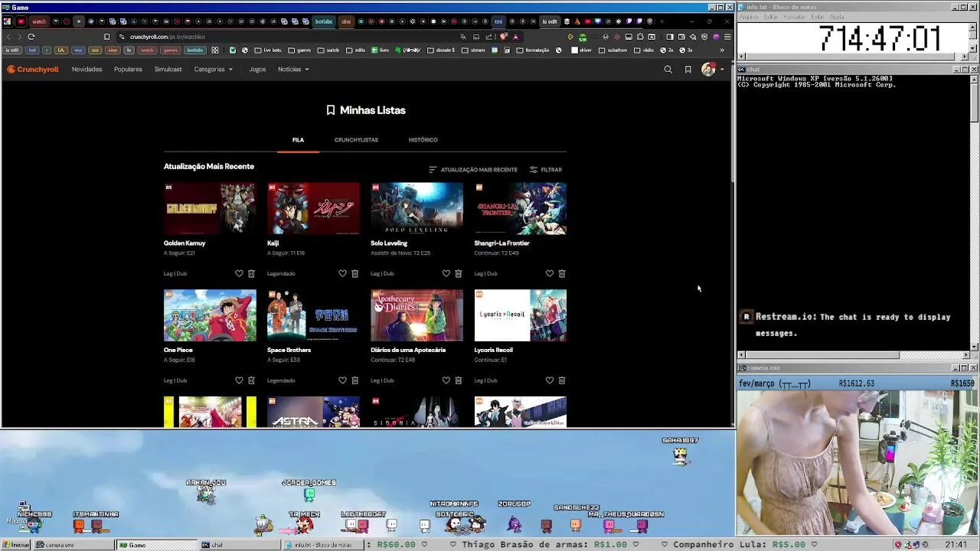Favorite Golden Kamuy with heart icon
Image resolution: width=980 pixels, height=551 pixels.
click(239, 273)
